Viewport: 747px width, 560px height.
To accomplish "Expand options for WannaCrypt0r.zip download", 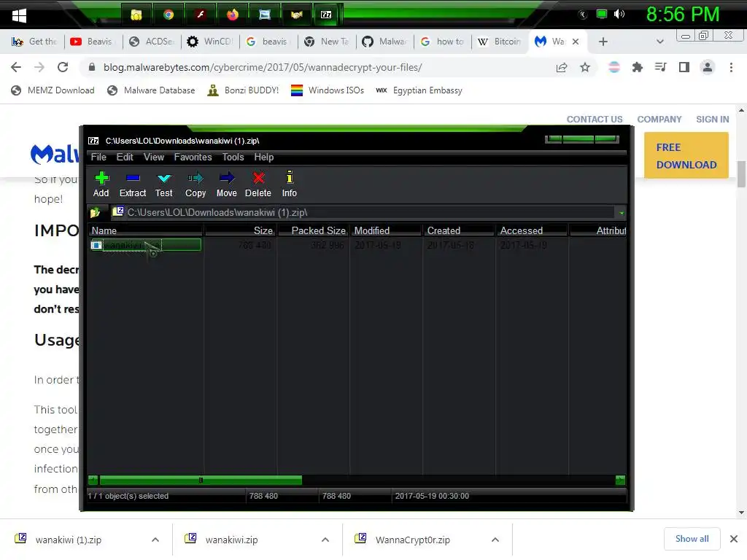I will [x=495, y=540].
